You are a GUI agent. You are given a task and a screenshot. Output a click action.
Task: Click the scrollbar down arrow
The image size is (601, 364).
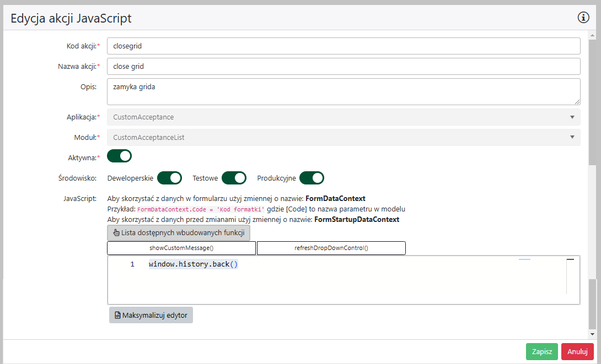pyautogui.click(x=592, y=334)
